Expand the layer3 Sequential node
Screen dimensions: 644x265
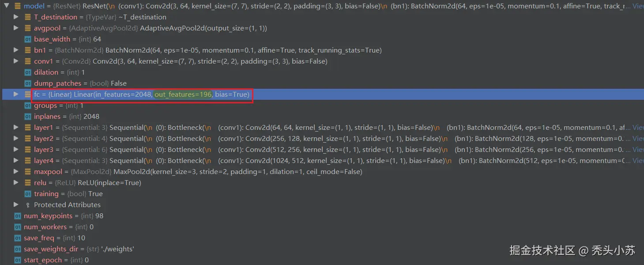16,149
